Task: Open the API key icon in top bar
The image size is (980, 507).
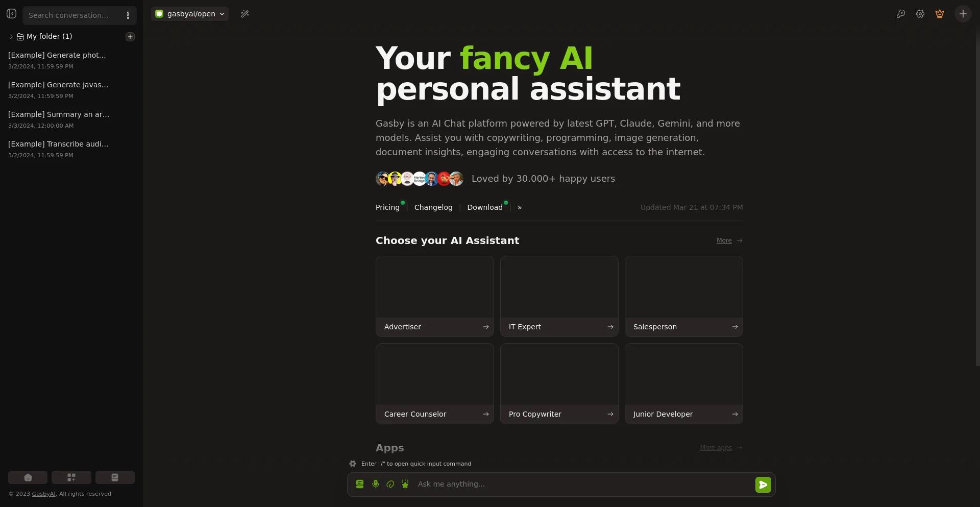Action: click(x=901, y=14)
